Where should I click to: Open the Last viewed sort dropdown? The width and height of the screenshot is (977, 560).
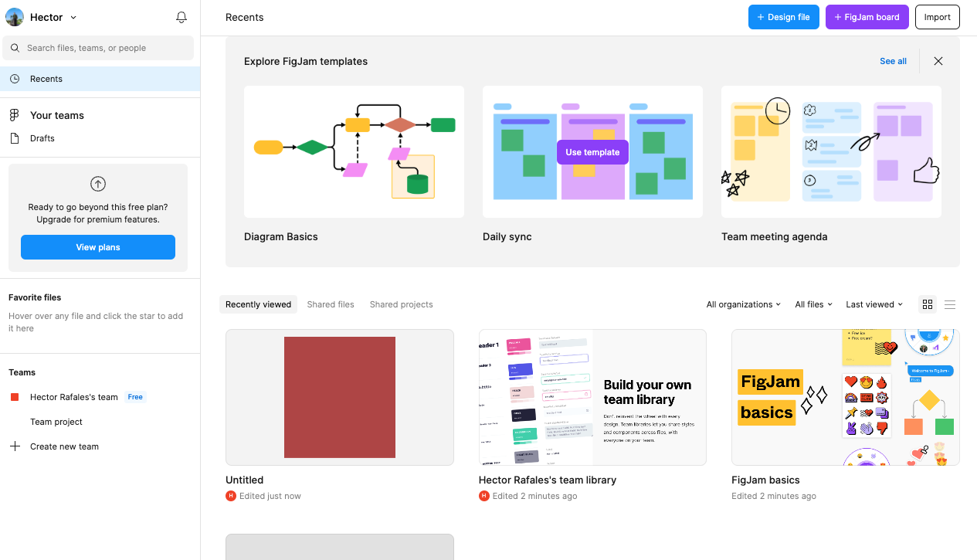click(x=874, y=304)
